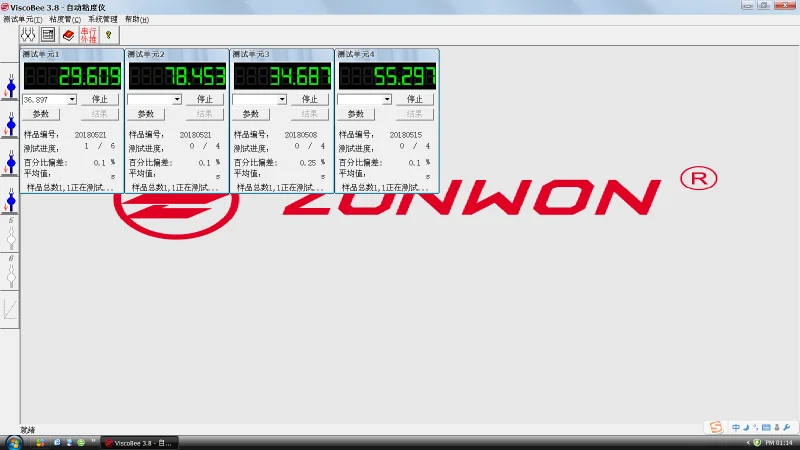Open the IME soft keyboard icon
This screenshot has height=450, width=800.
[x=766, y=428]
